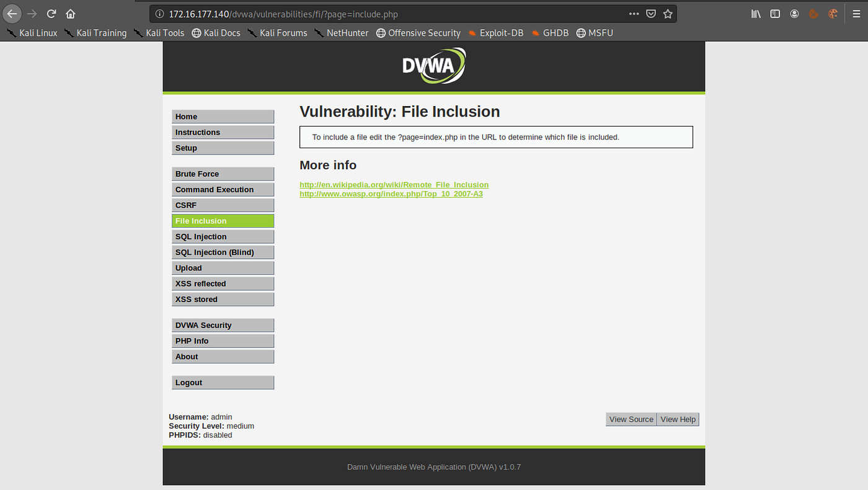Screen dimensions: 868x490
Task: Click 'Username: admin' text
Action: click(200, 417)
